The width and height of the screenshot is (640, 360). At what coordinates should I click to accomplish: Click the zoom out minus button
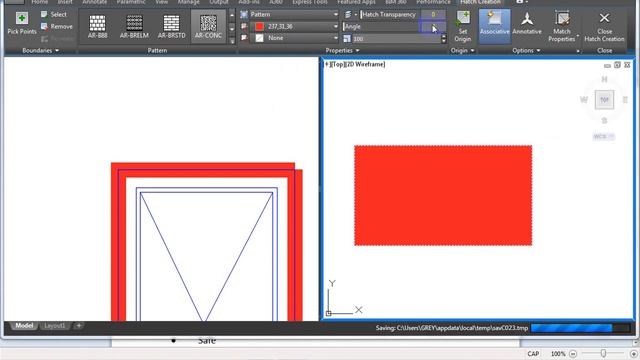point(573,354)
